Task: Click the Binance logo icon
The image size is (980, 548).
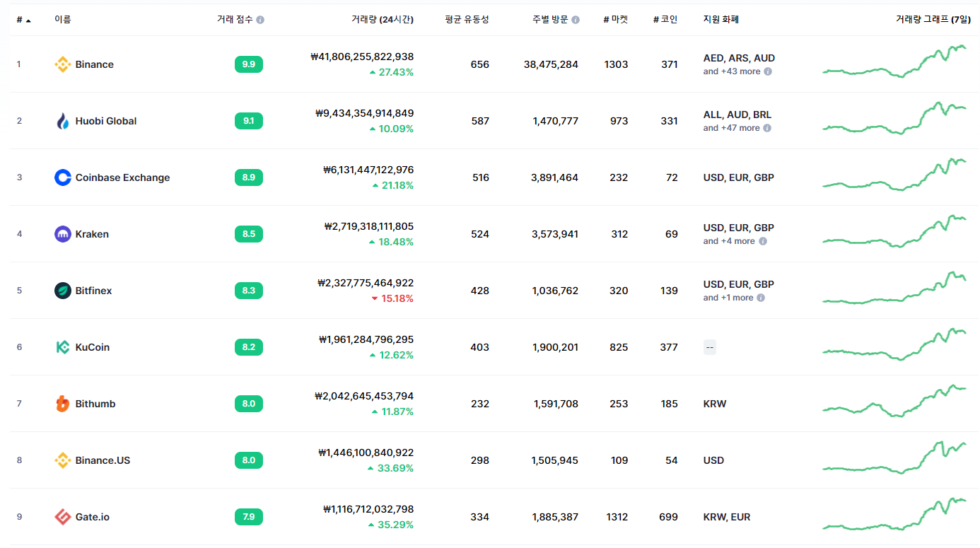Action: pos(63,64)
